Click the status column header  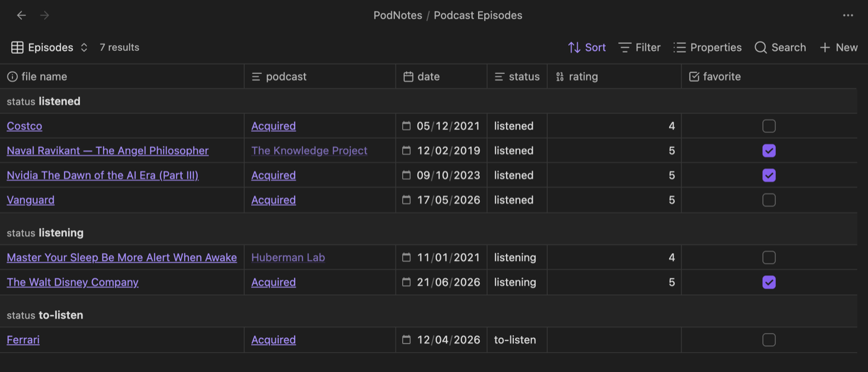tap(517, 76)
